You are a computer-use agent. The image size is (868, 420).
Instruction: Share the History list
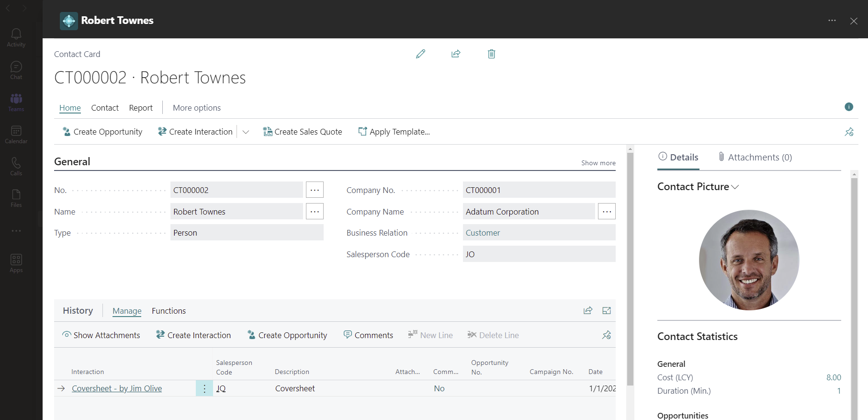[588, 310]
